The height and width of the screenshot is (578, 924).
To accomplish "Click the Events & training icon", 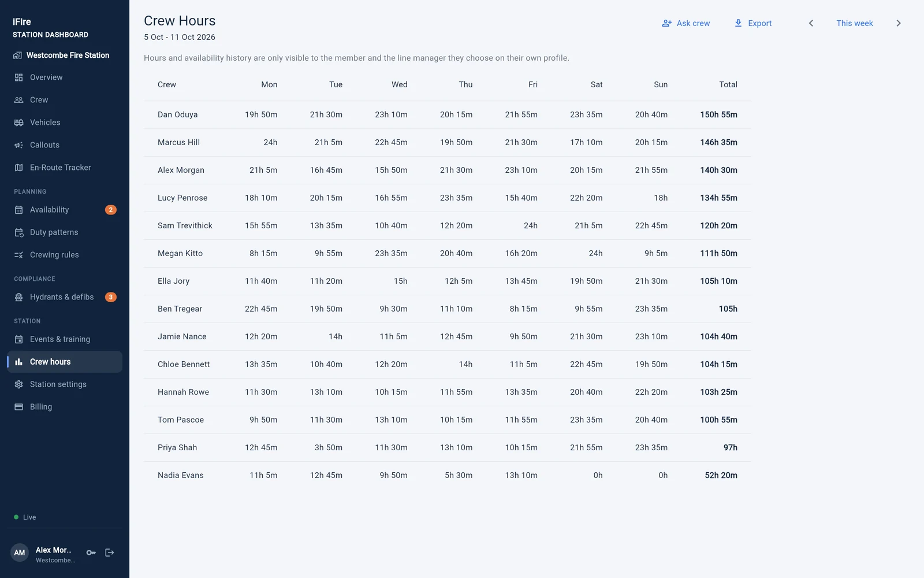I will [18, 339].
